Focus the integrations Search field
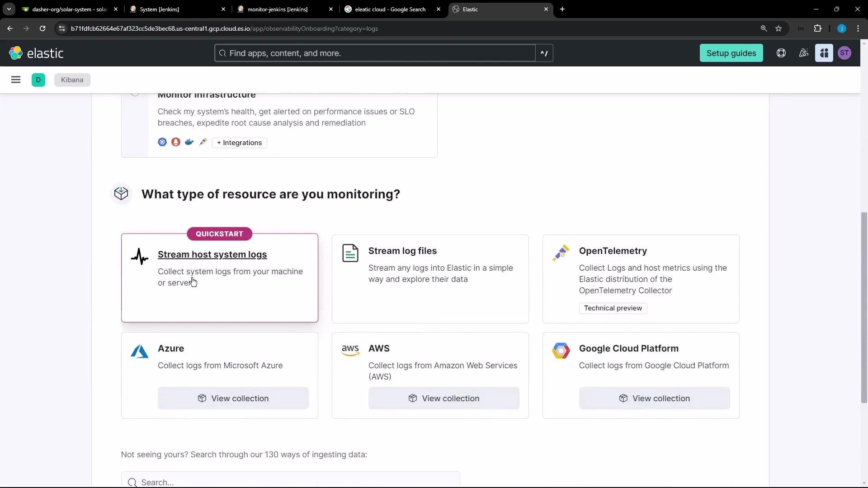Screen dimensions: 868x488 pos(291,480)
